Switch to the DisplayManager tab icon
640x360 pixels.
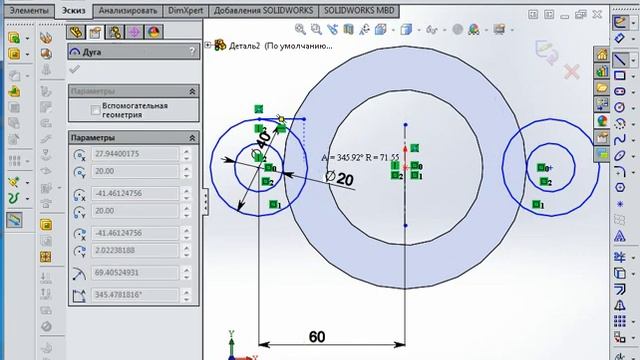153,32
